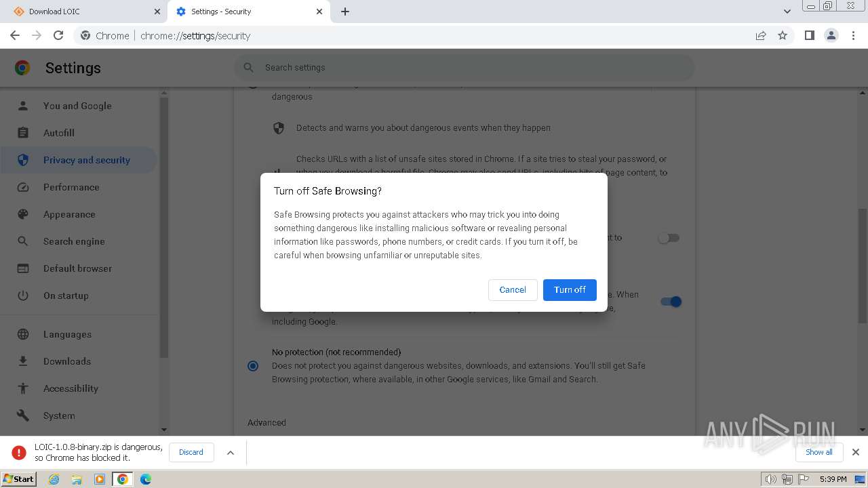Toggle the browser side panel
Viewport: 868px width, 488px height.
tap(809, 35)
